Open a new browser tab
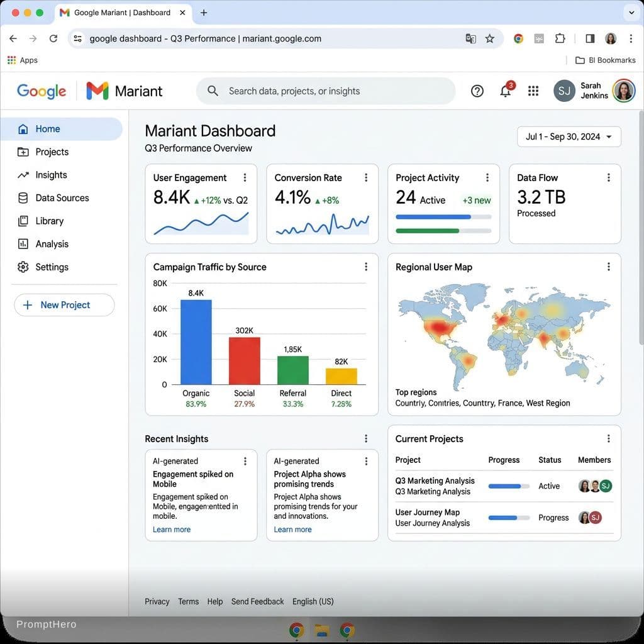 coord(204,13)
